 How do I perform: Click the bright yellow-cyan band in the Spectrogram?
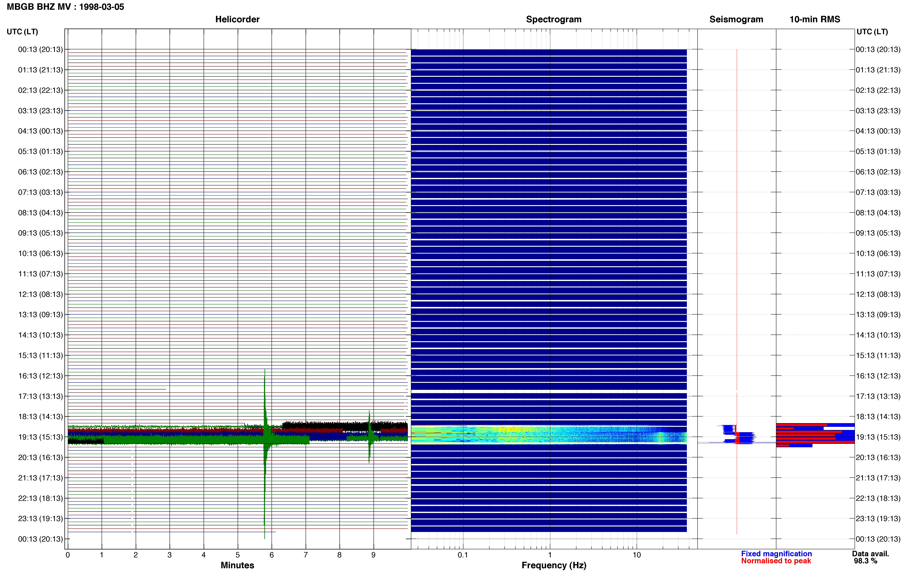(x=549, y=435)
